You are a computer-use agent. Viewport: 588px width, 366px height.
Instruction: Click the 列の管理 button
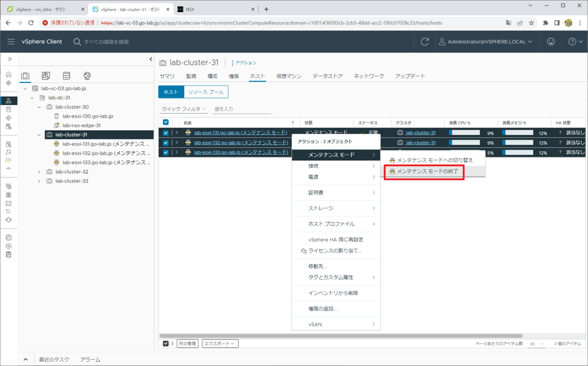click(x=188, y=343)
